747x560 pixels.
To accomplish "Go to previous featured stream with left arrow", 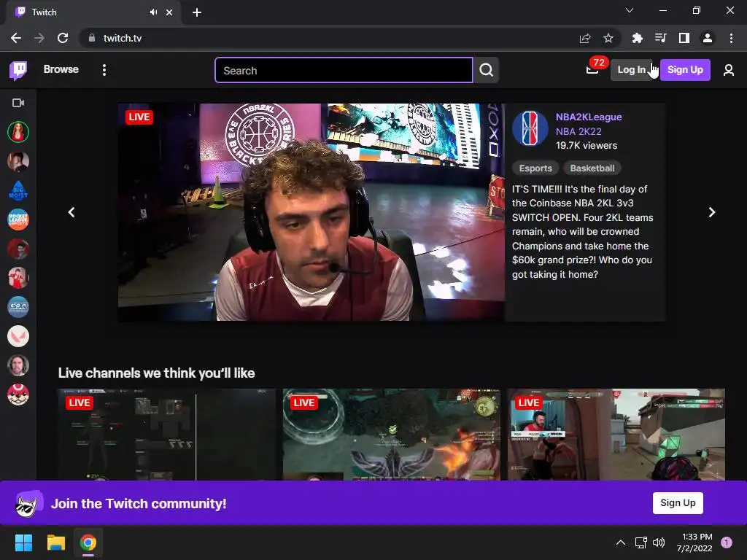I will pyautogui.click(x=71, y=212).
